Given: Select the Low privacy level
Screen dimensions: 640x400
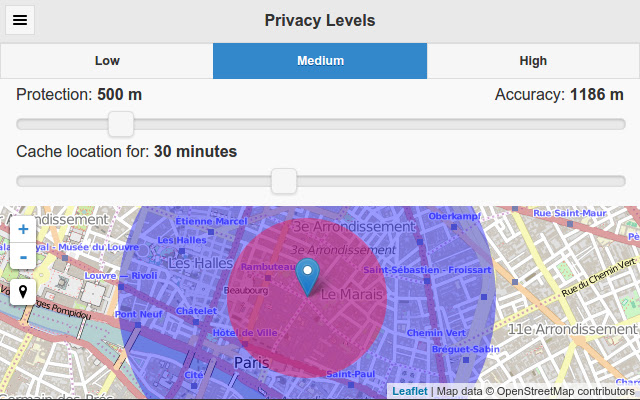Looking at the screenshot, I should pos(107,61).
